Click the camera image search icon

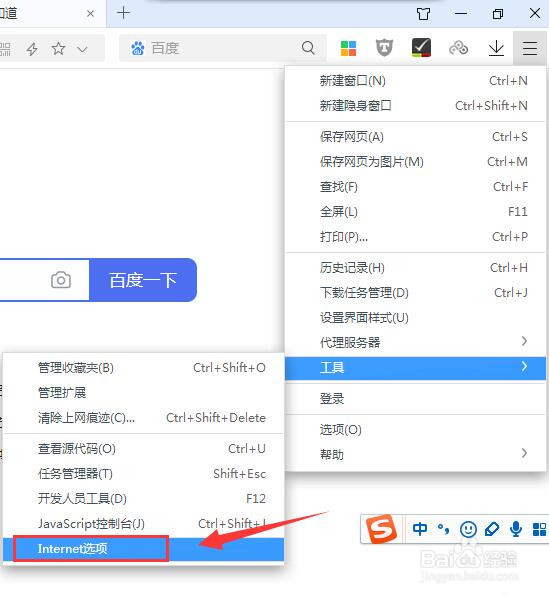point(61,280)
